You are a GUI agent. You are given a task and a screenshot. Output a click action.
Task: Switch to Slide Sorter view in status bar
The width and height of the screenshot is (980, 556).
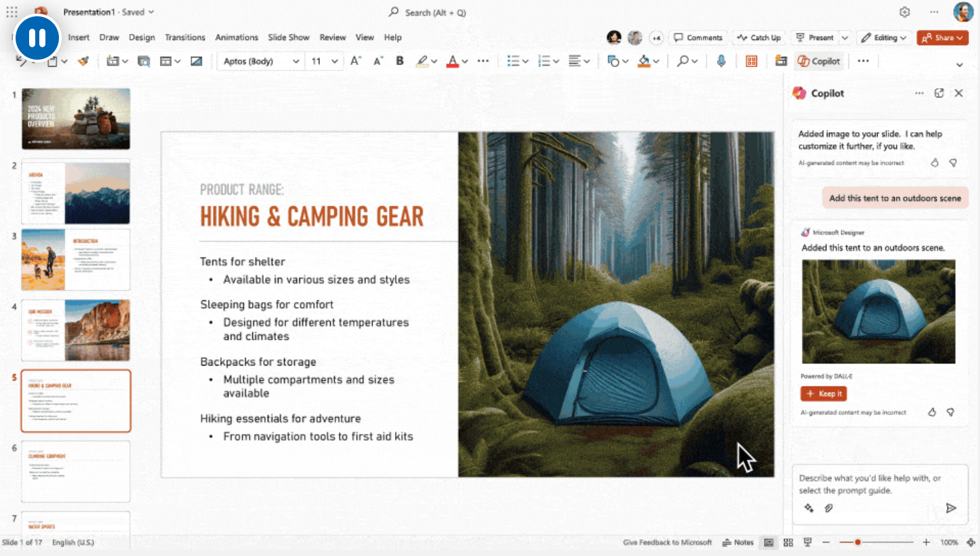[788, 542]
